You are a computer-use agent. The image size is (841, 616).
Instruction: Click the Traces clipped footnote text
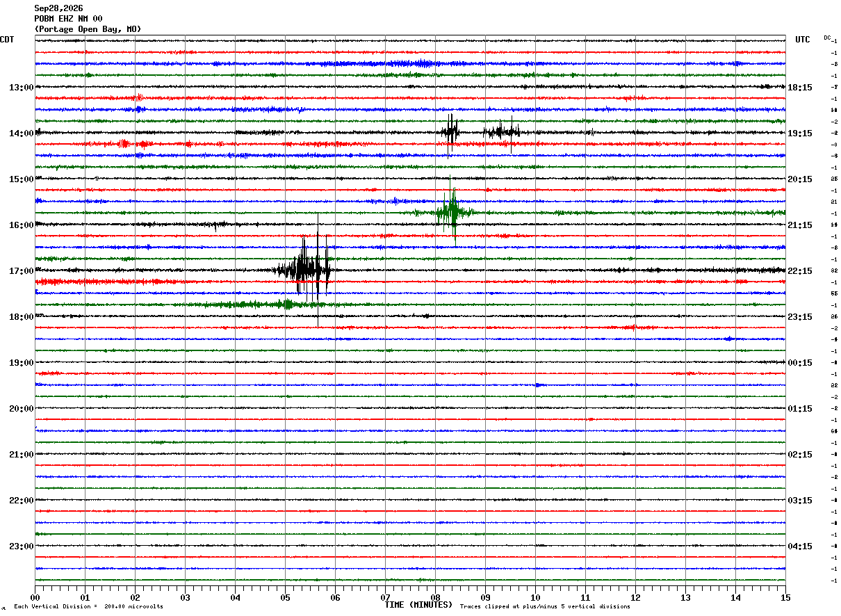[x=545, y=607]
